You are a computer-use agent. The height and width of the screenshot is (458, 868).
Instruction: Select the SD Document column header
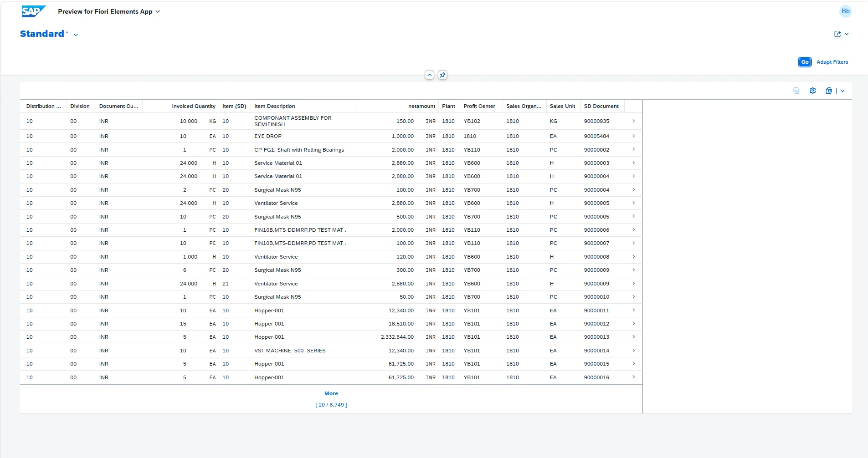(x=602, y=106)
